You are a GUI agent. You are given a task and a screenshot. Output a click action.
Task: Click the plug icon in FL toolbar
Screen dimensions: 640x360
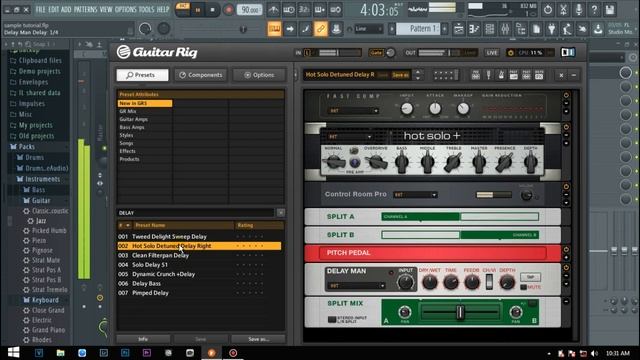click(551, 29)
